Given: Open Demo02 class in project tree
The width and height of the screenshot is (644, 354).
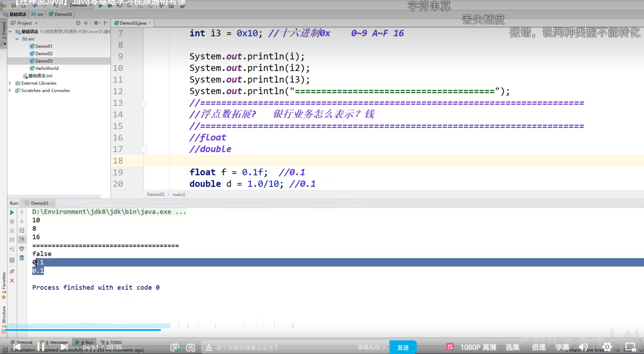Looking at the screenshot, I should tap(41, 54).
